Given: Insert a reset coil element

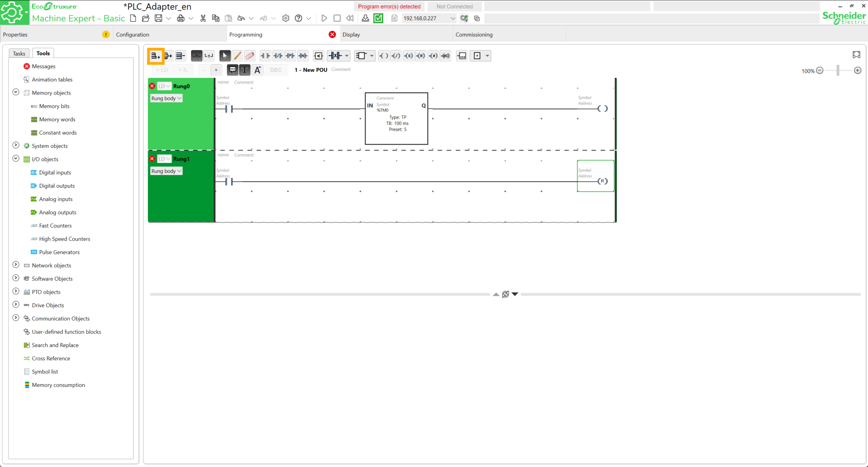Looking at the screenshot, I should coord(420,56).
